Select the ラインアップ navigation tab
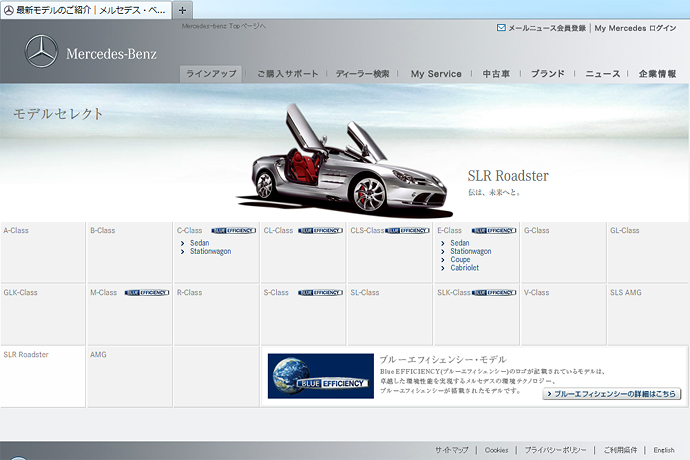690x460 pixels. click(211, 74)
